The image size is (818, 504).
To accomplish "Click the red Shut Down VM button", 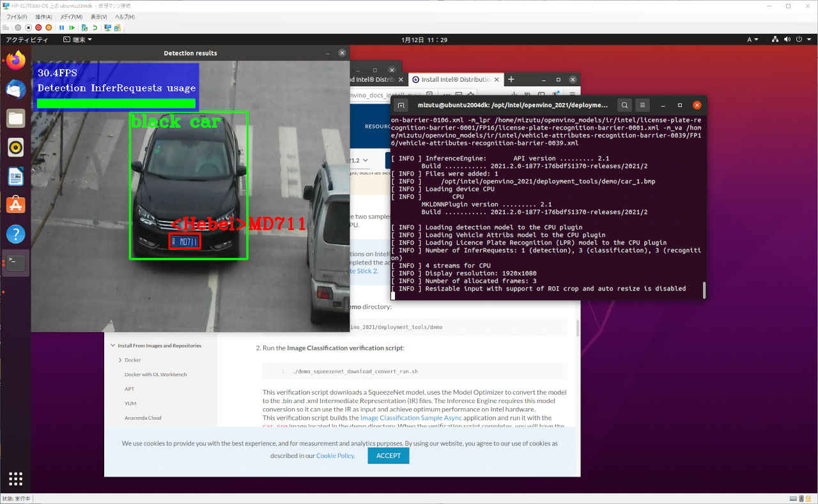I will [38, 27].
